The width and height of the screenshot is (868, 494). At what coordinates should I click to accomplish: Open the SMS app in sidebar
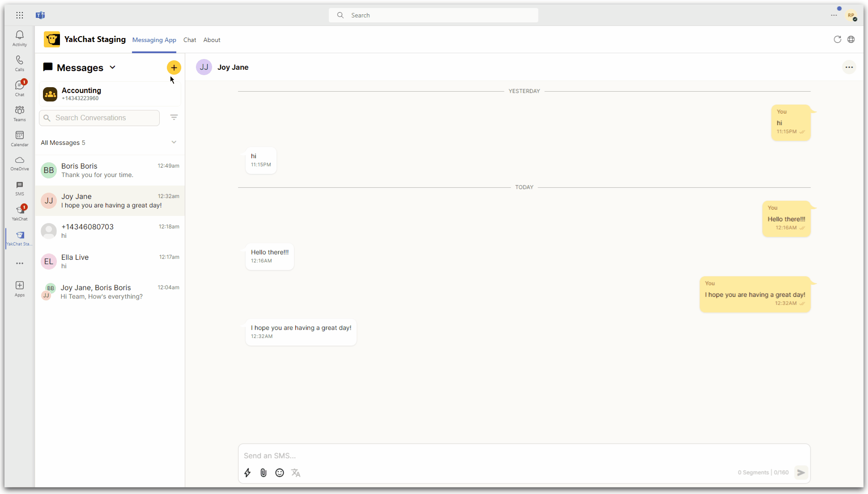[x=20, y=189]
